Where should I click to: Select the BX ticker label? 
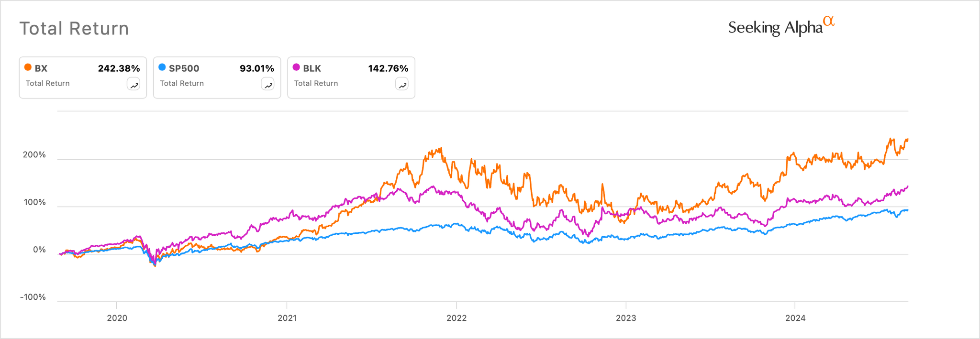tap(41, 68)
